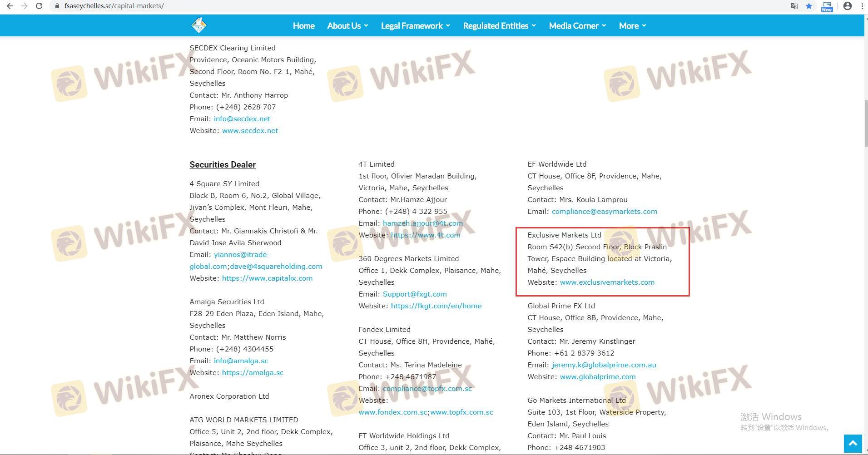Image resolution: width=868 pixels, height=455 pixels.
Task: Open the browser profile account icon
Action: [x=847, y=6]
